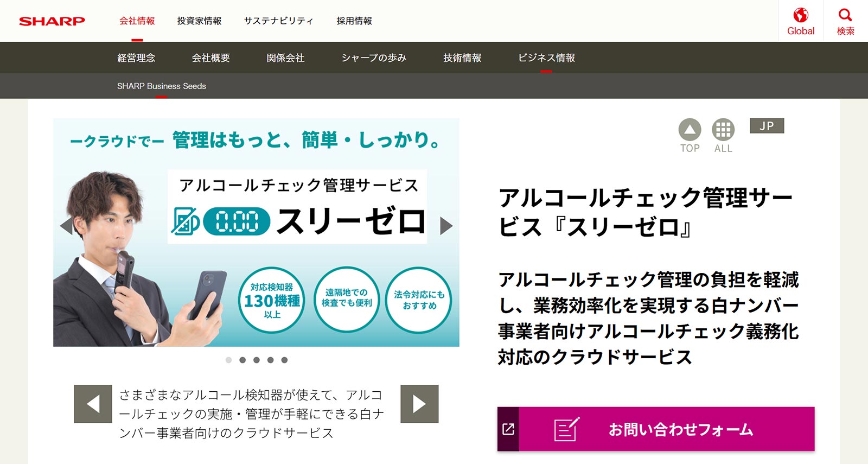Click the 遠隔地での検査でも便利 circle badge

tap(347, 299)
